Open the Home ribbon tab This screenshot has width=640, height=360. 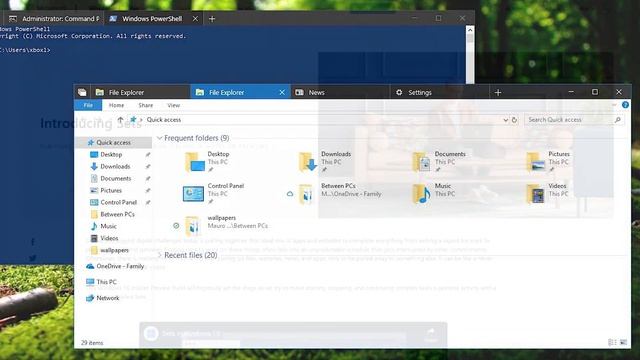116,105
